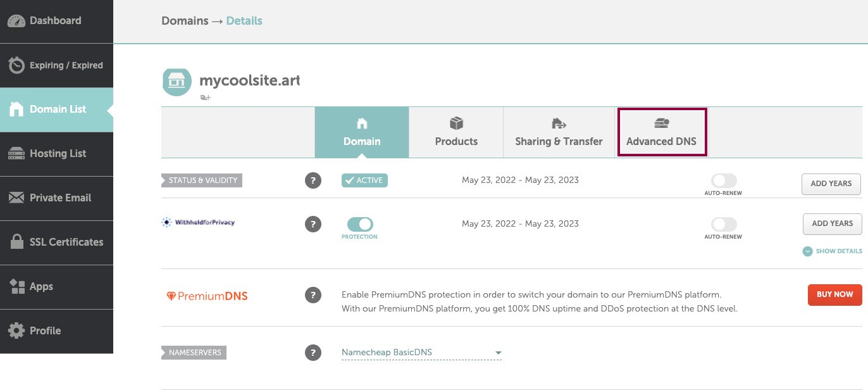The height and width of the screenshot is (390, 868).
Task: Click the Dashboard gauge icon
Action: (x=16, y=21)
